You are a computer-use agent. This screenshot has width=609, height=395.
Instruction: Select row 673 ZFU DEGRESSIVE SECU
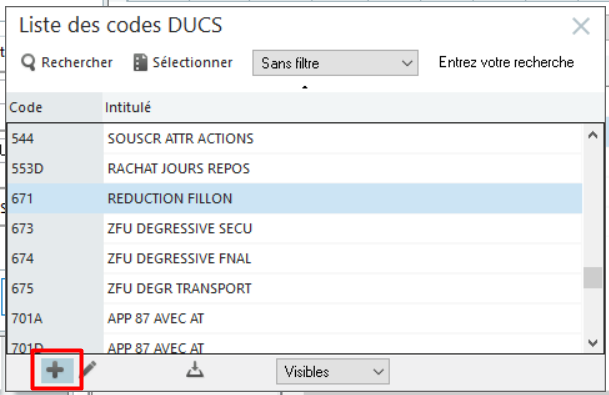[295, 228]
